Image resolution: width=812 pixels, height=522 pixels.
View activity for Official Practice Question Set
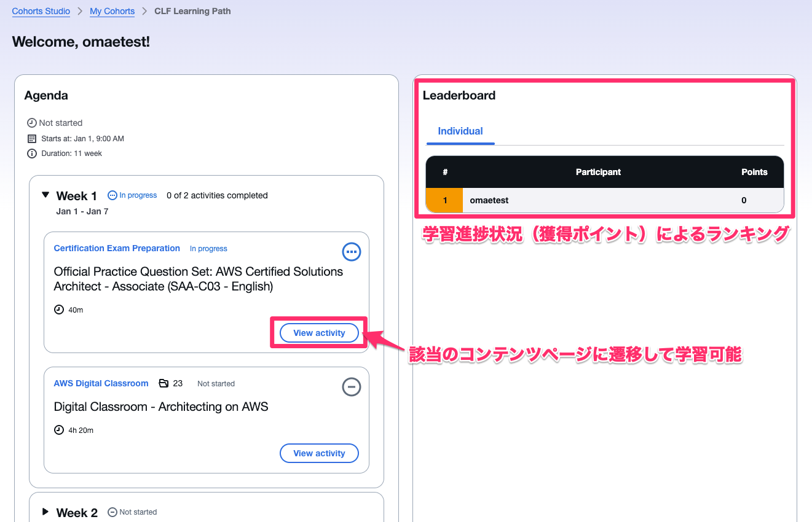(x=319, y=333)
